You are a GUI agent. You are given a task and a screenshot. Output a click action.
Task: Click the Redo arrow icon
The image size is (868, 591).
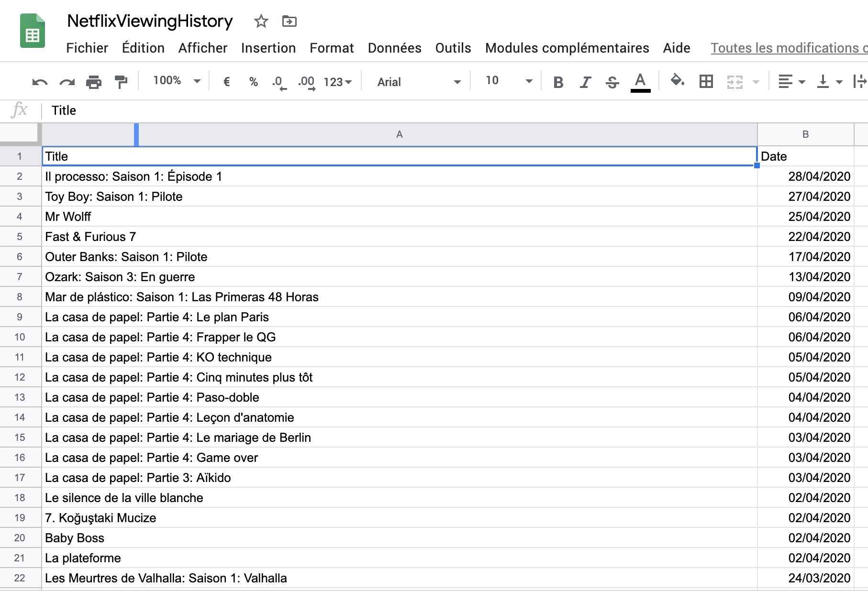tap(67, 82)
